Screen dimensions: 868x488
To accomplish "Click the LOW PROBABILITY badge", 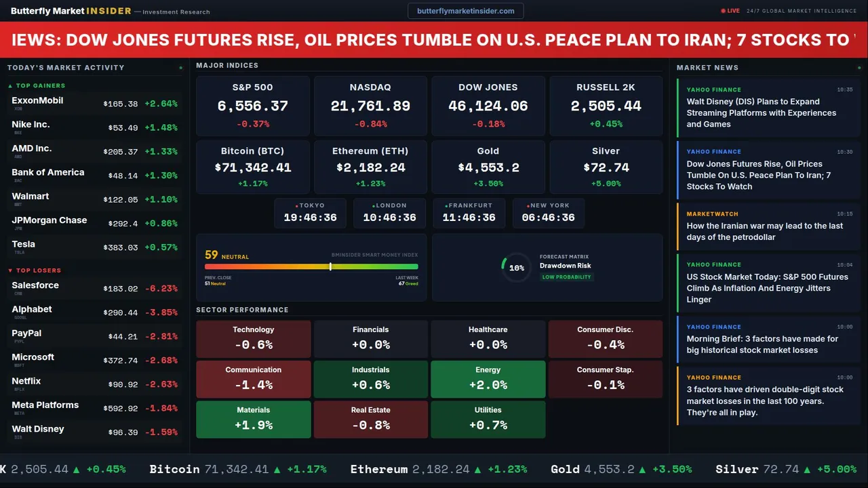I will [x=566, y=277].
